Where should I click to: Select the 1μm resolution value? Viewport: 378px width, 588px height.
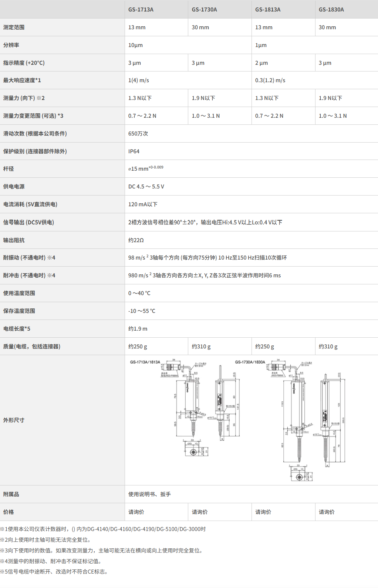(x=261, y=45)
